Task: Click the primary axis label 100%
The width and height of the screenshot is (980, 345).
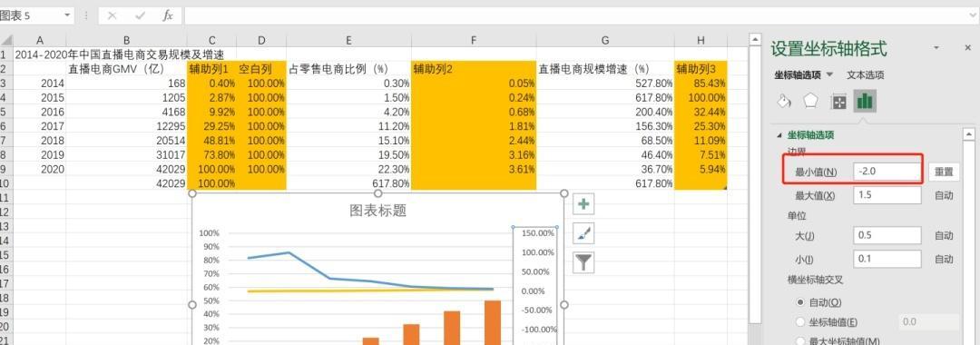Action: point(210,233)
